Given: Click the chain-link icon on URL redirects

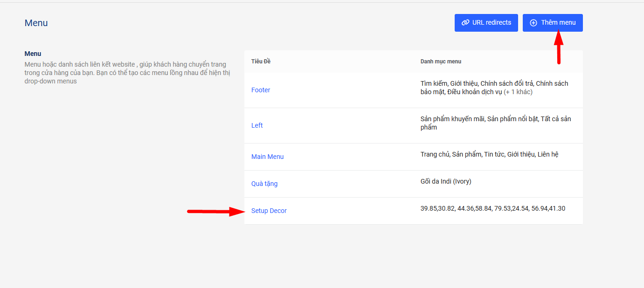Looking at the screenshot, I should (465, 23).
